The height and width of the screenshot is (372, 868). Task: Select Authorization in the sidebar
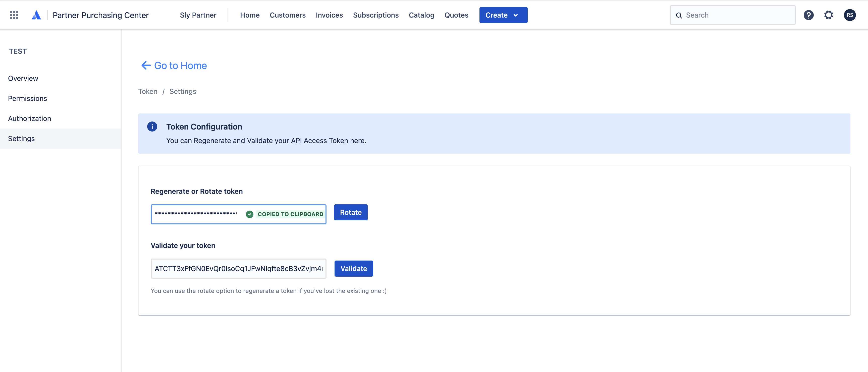click(30, 118)
